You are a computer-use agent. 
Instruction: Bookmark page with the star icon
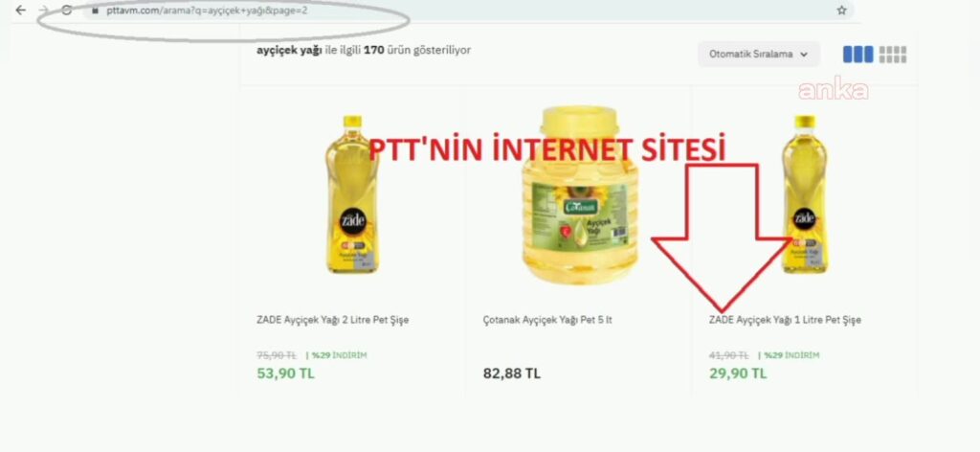[842, 10]
